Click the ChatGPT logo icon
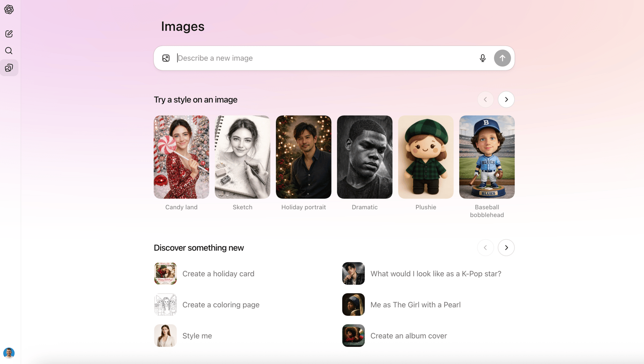The height and width of the screenshot is (364, 644). [9, 9]
